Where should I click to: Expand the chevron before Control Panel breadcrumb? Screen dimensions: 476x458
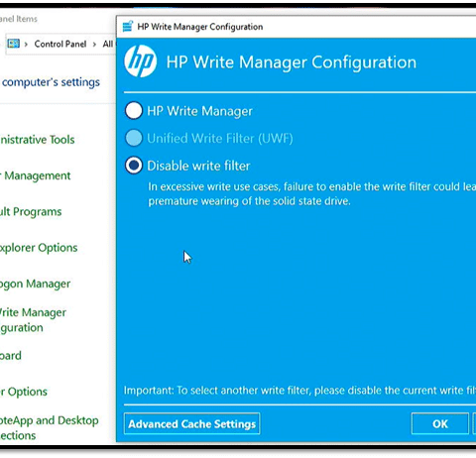(26, 45)
